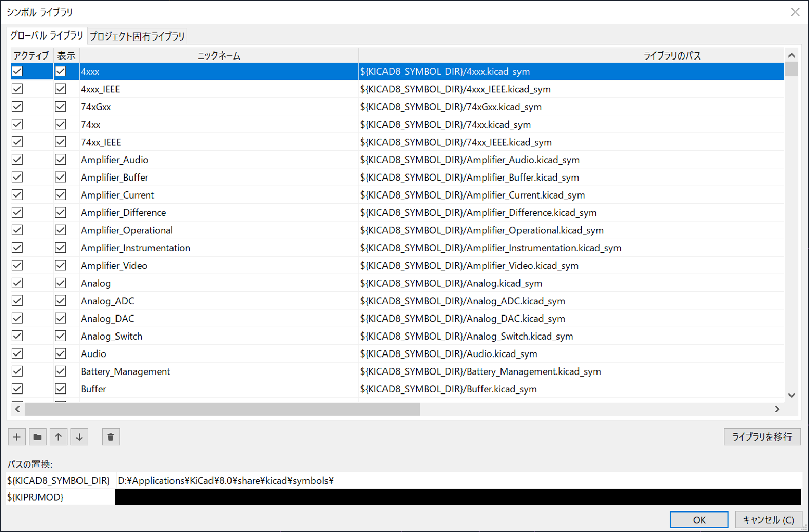This screenshot has height=532, width=809.
Task: Select nickname cell Amplifier_Instrumentation
Action: click(219, 248)
